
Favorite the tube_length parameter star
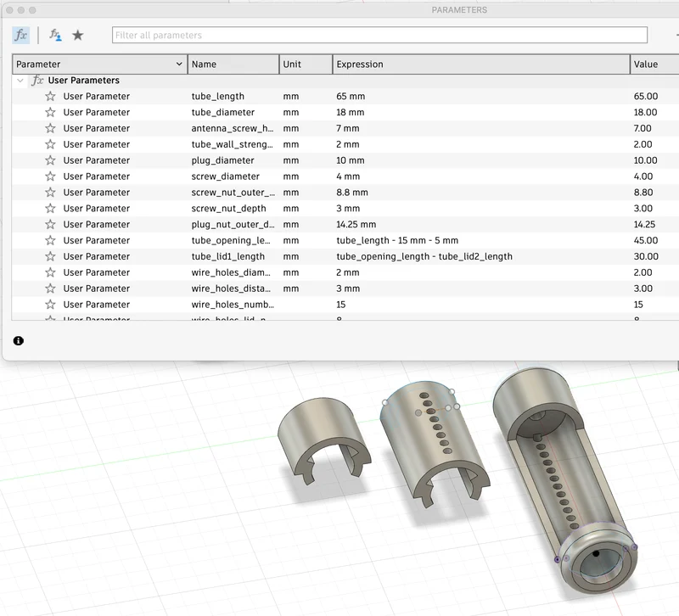click(50, 96)
